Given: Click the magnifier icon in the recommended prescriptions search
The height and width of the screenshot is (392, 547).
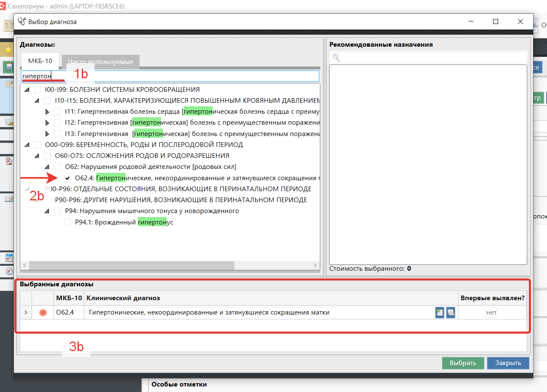Looking at the screenshot, I should click(x=336, y=58).
